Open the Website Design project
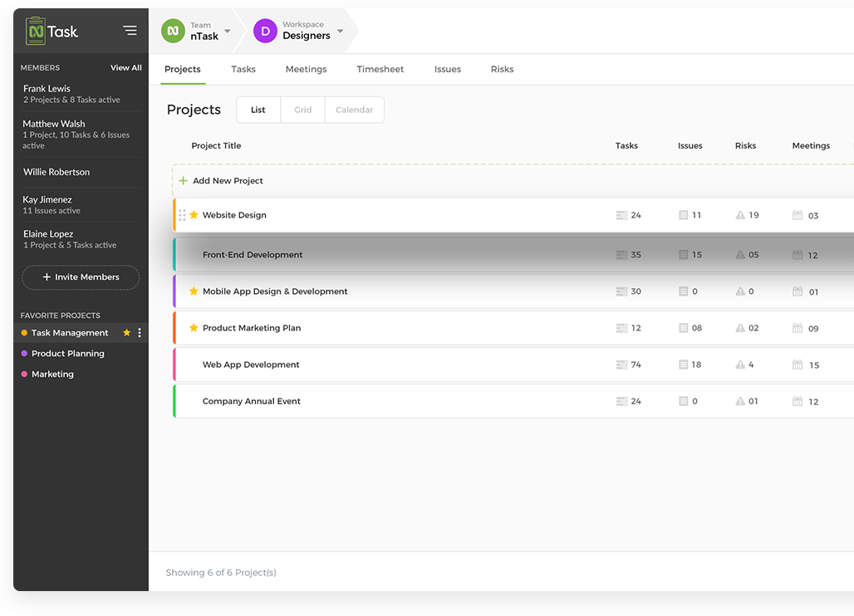This screenshot has height=616, width=854. tap(234, 215)
